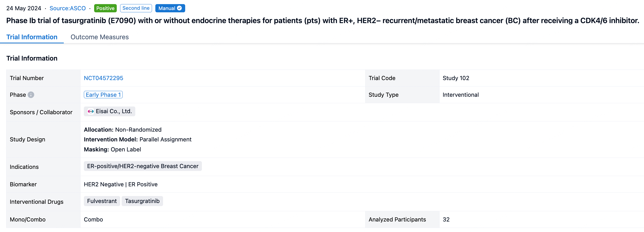Click the Second line badge

(x=136, y=8)
